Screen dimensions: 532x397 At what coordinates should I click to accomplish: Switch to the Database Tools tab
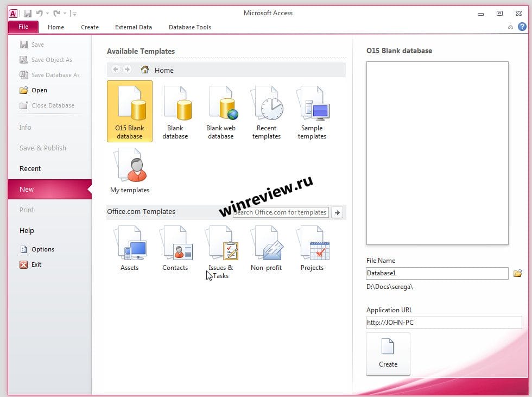click(190, 27)
